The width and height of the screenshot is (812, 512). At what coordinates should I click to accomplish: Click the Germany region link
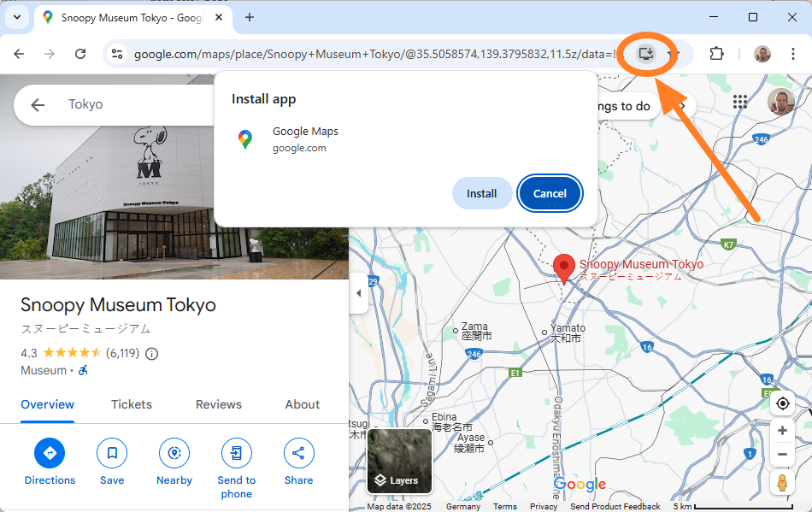[463, 506]
